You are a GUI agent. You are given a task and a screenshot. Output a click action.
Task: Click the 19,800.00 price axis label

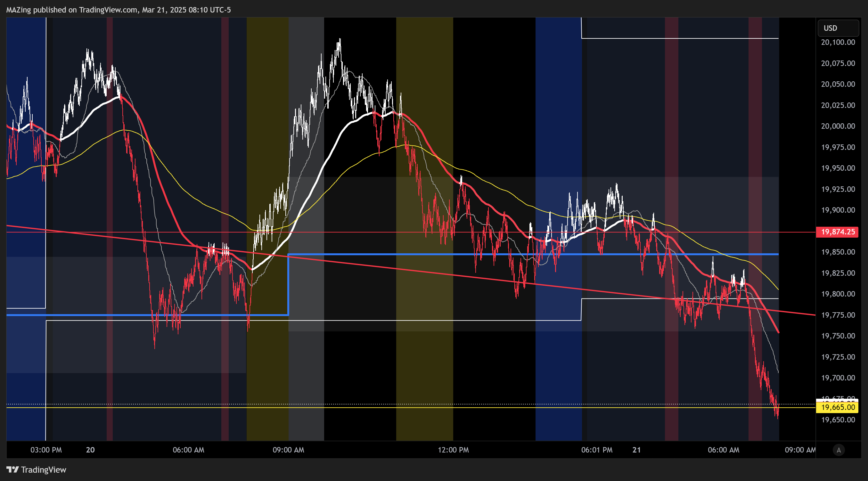click(x=838, y=294)
